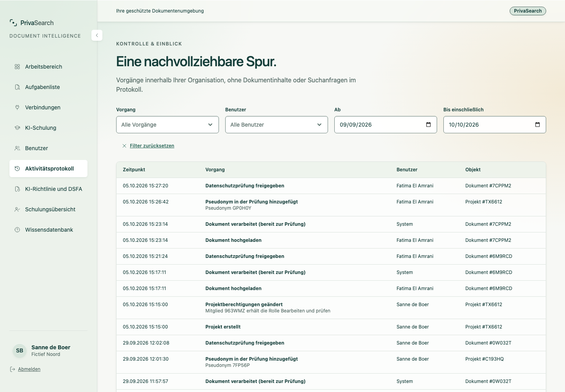This screenshot has height=392, width=565.
Task: Click the Ab date field 09/09/2026
Action: (386, 125)
